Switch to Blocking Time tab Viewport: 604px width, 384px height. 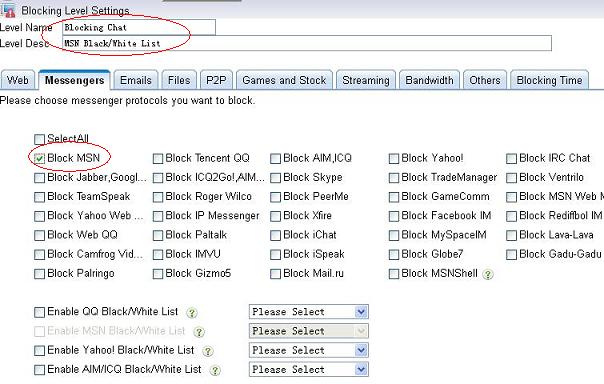click(x=549, y=80)
